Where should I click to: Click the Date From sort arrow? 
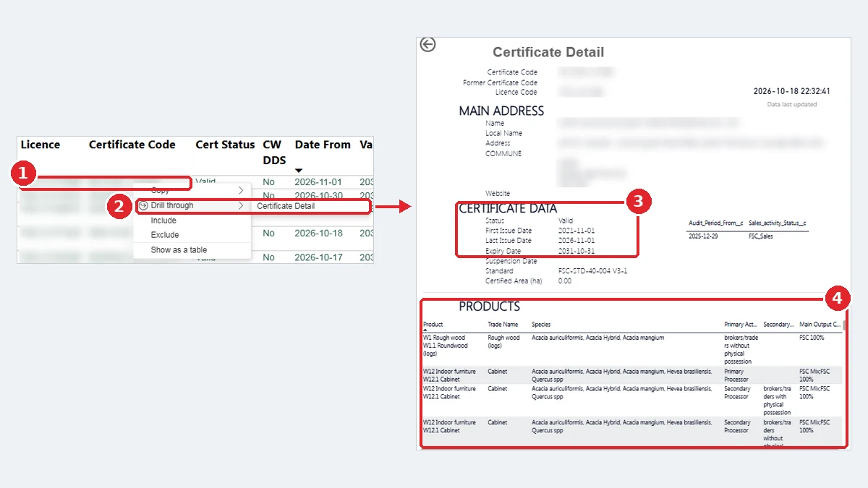299,171
